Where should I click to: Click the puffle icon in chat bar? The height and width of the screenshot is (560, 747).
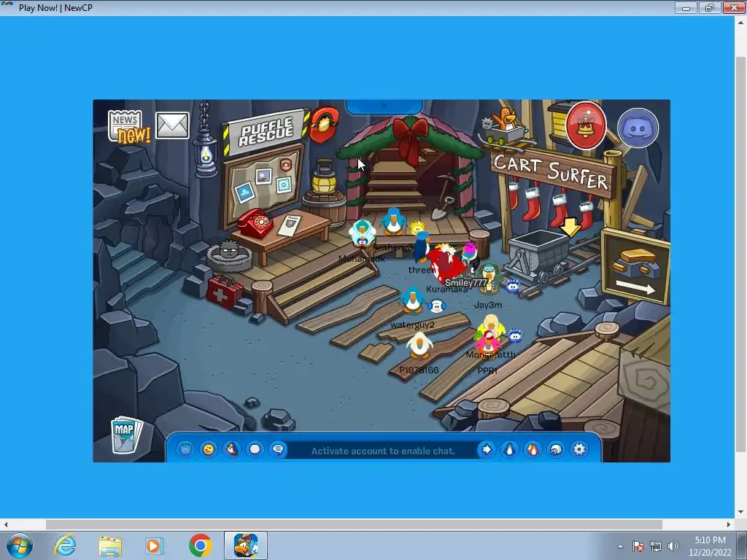coord(185,449)
